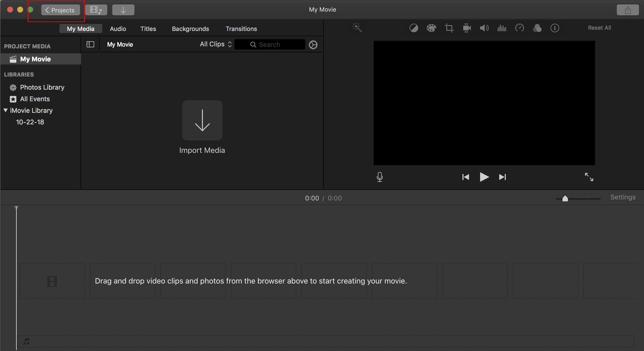This screenshot has width=644, height=351.
Task: Toggle the voiceover microphone recording
Action: [x=380, y=177]
